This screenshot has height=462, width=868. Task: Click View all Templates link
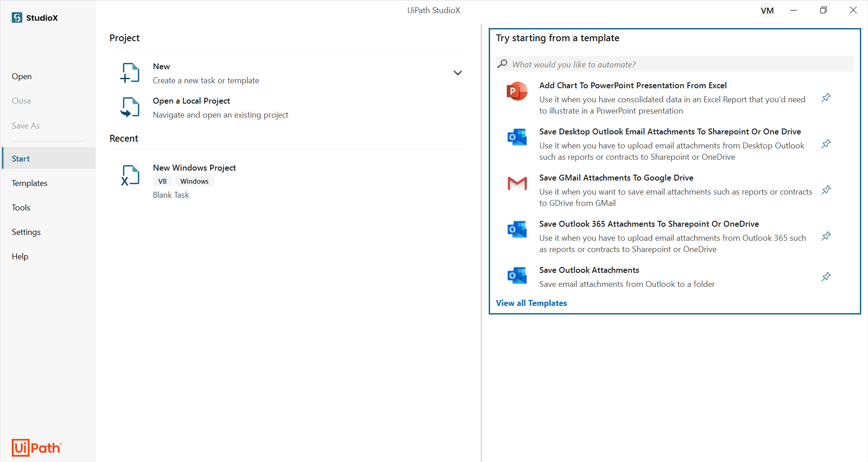[531, 303]
